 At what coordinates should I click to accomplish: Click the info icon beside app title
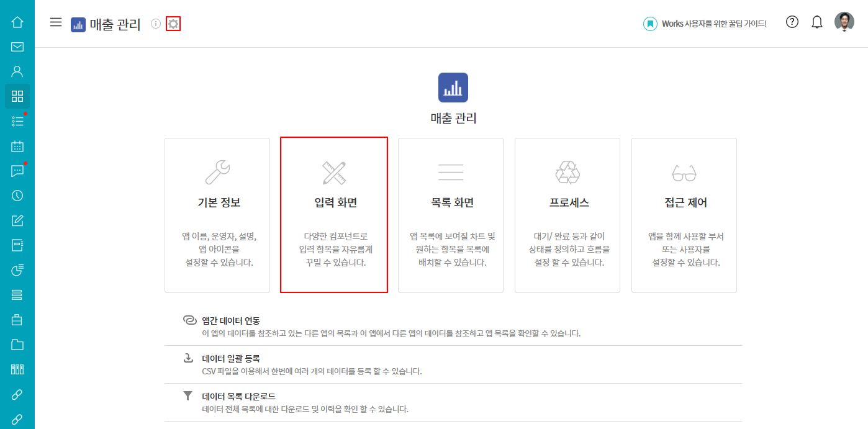coord(156,24)
